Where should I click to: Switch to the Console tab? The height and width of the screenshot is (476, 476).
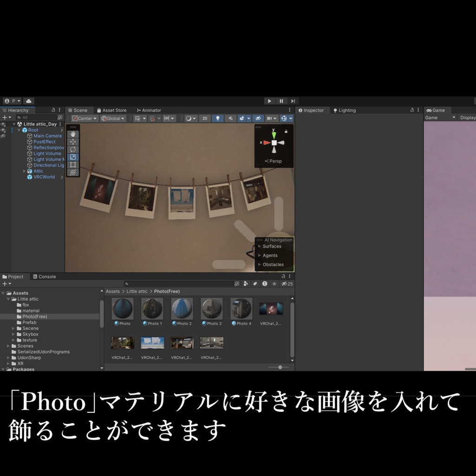[45, 277]
